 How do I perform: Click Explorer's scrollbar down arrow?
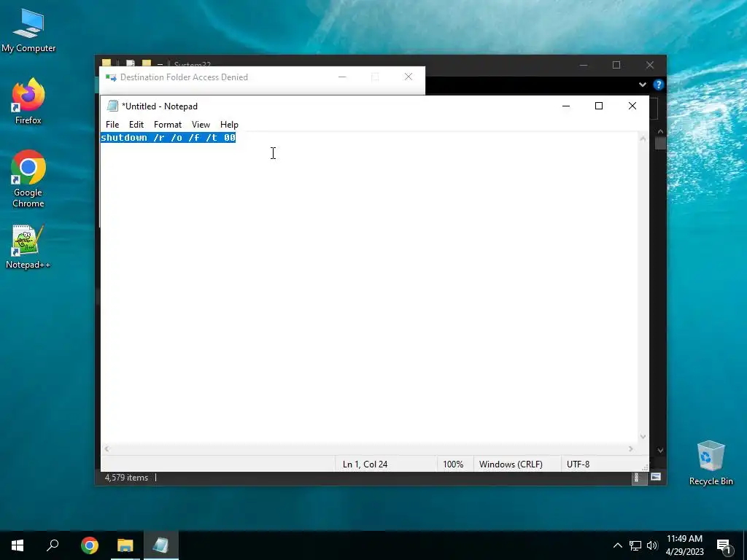click(x=660, y=450)
